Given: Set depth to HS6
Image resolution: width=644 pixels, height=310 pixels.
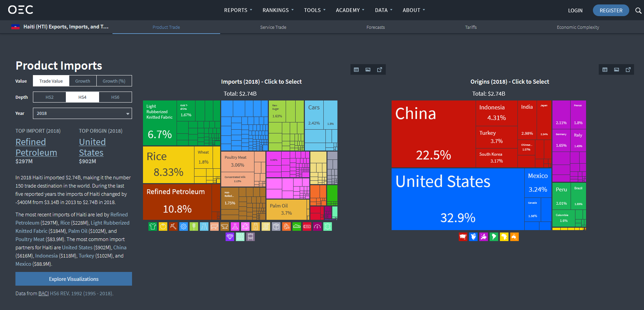Looking at the screenshot, I should 115,97.
